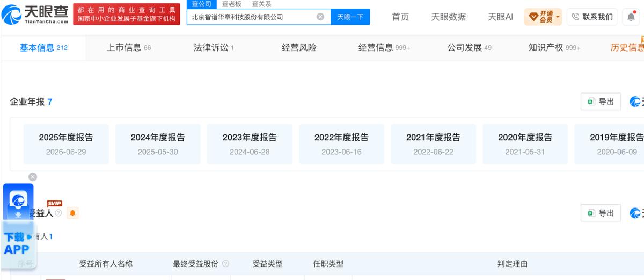The width and height of the screenshot is (644, 280).
Task: Click the orange alert bell beside 受益人
Action: coord(73,213)
